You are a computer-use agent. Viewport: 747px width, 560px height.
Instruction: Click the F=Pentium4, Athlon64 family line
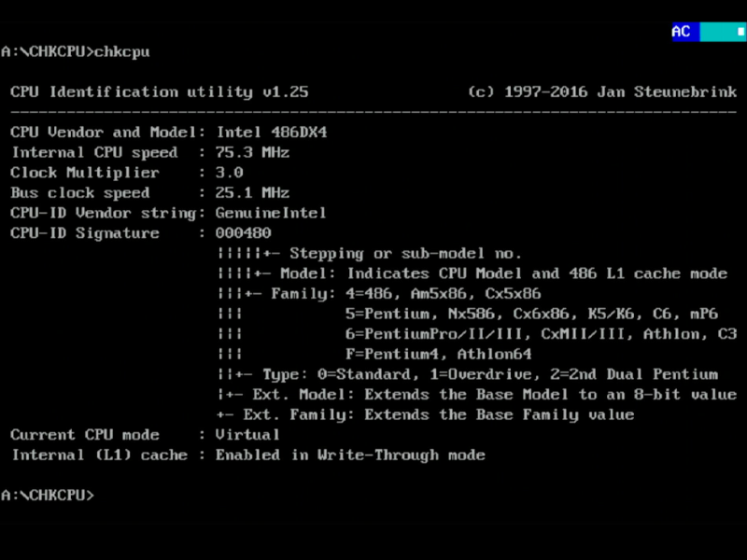(438, 355)
